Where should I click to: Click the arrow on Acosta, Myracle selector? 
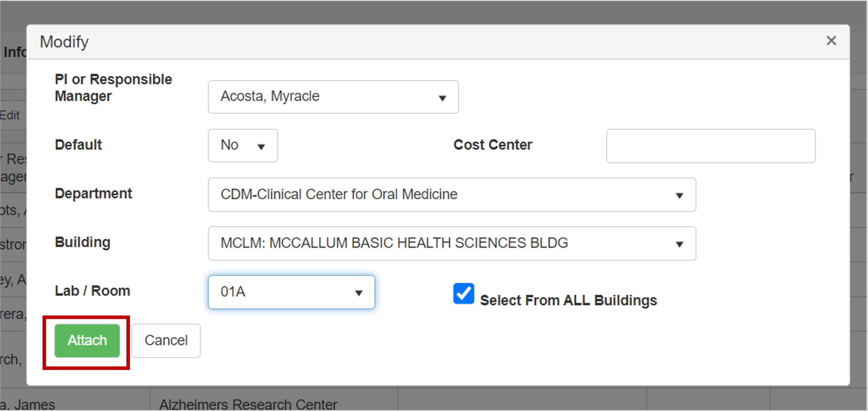[442, 98]
